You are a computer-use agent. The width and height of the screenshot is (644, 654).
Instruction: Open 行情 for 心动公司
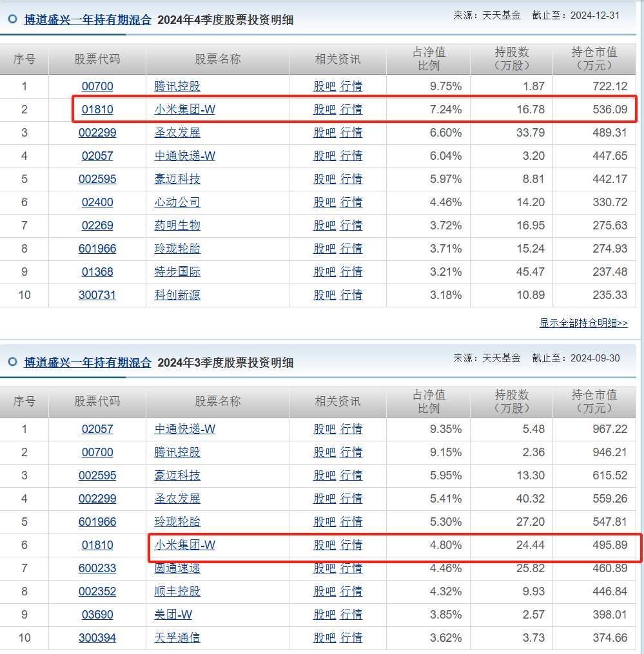351,202
